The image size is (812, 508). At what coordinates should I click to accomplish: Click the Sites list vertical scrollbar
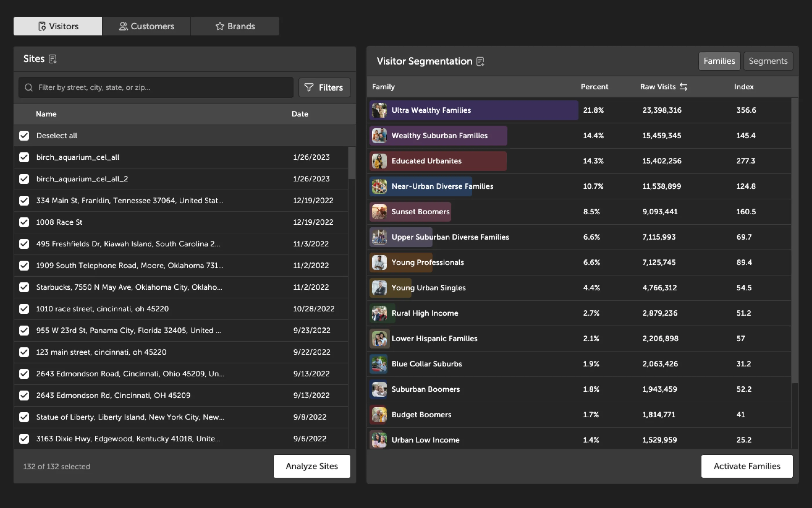point(352,163)
